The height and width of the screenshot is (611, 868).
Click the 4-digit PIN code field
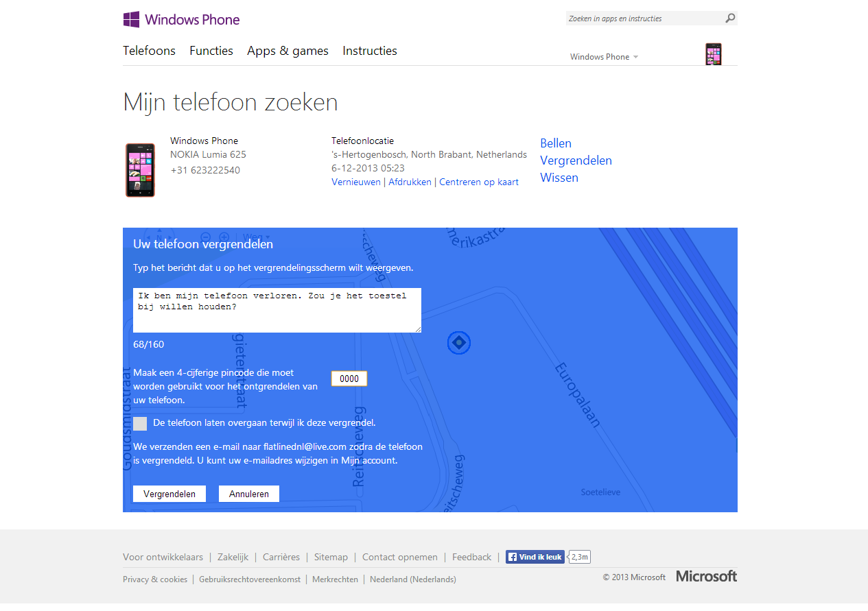tap(349, 379)
